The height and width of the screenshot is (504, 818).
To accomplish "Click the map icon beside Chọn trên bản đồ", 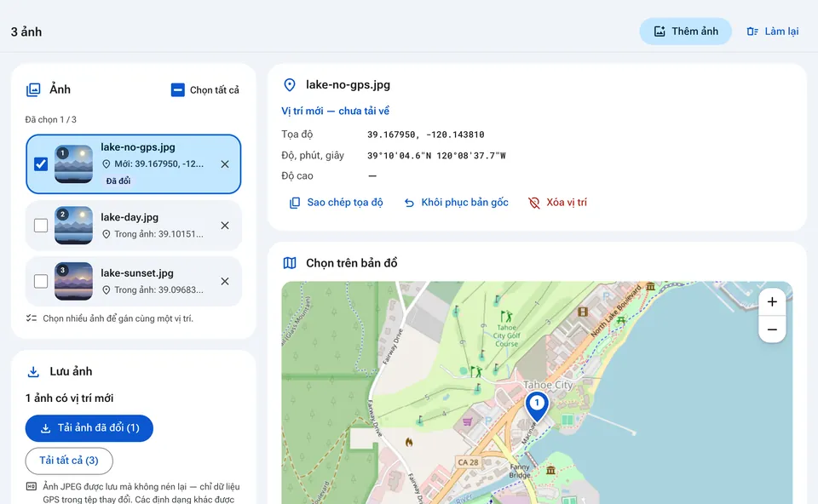I will (290, 263).
